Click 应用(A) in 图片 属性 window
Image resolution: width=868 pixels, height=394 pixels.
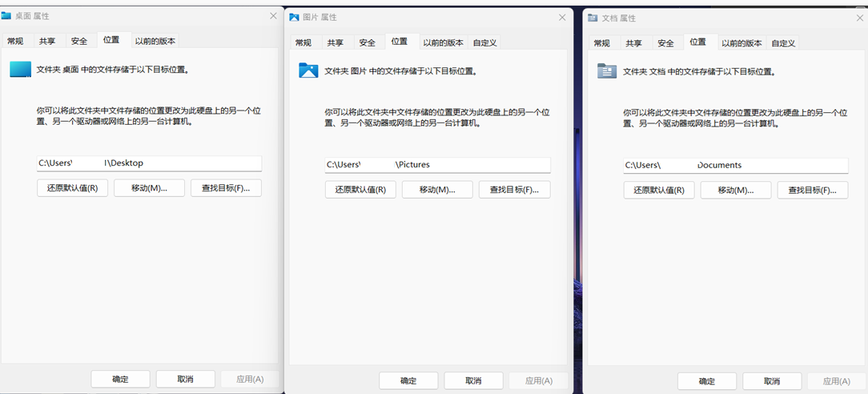tap(539, 380)
